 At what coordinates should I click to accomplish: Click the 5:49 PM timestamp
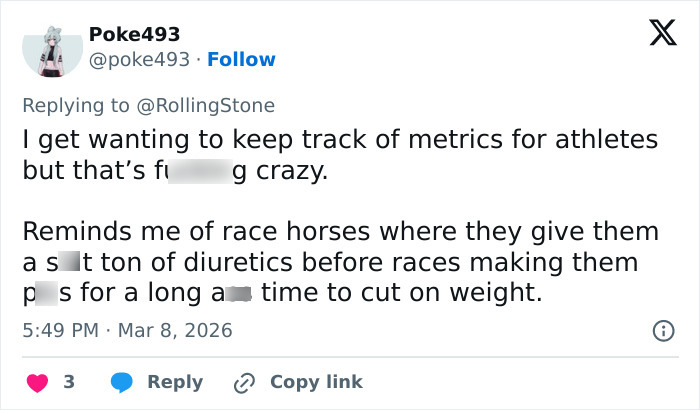click(x=59, y=330)
